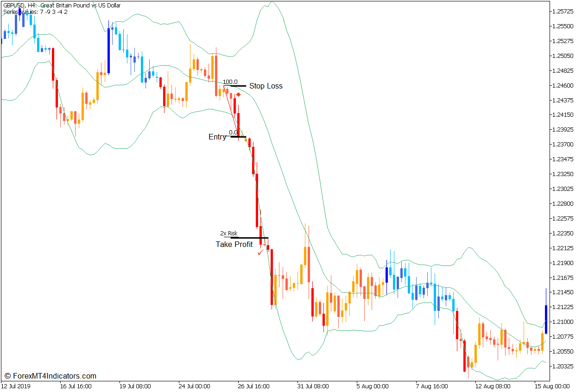The image size is (582, 392).
Task: Click the 31 Jul 08:00 time label
Action: tap(313, 386)
